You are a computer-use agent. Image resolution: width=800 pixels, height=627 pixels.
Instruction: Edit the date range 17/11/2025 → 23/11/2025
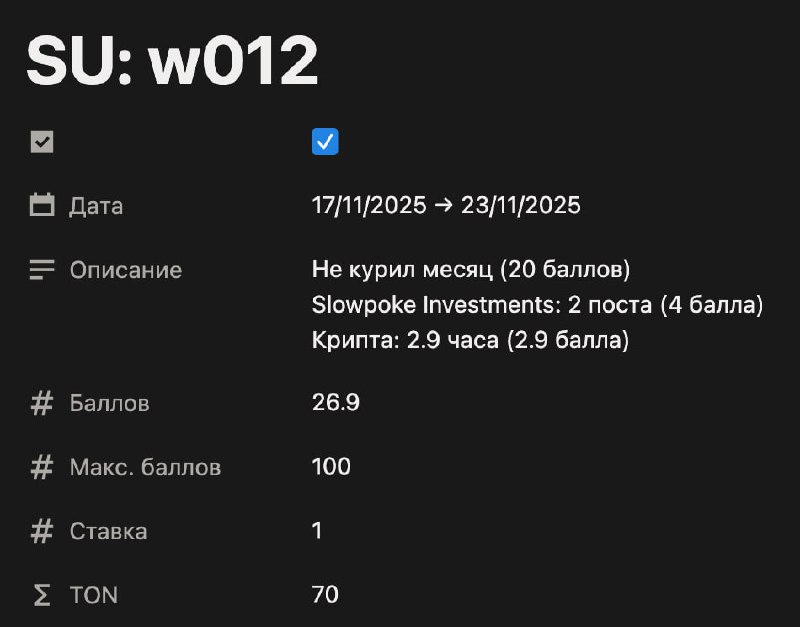click(x=446, y=205)
